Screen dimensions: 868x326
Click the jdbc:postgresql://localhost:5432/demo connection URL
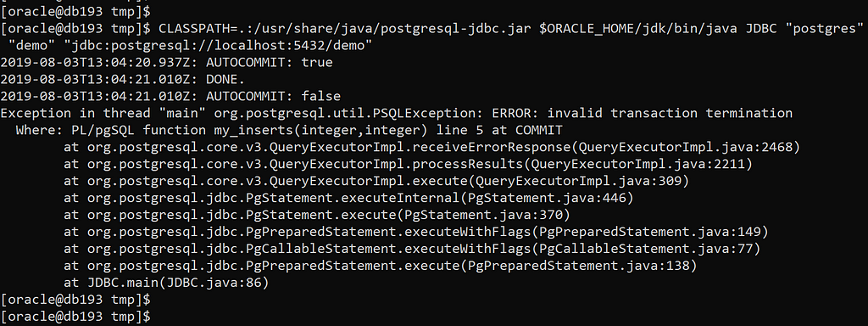(x=218, y=45)
